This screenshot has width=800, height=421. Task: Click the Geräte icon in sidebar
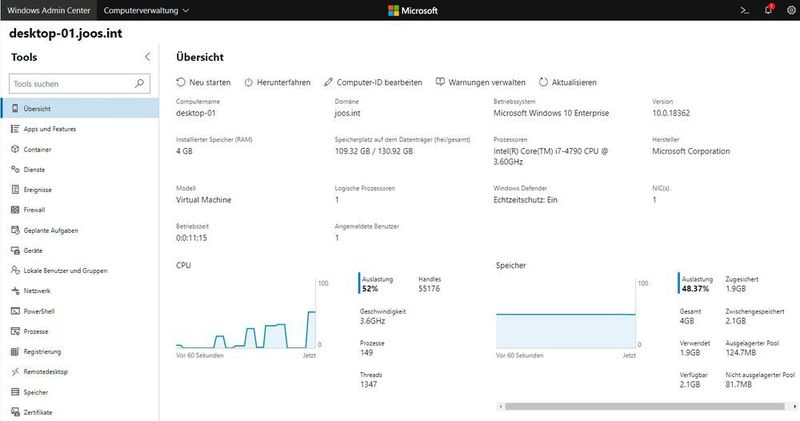15,251
